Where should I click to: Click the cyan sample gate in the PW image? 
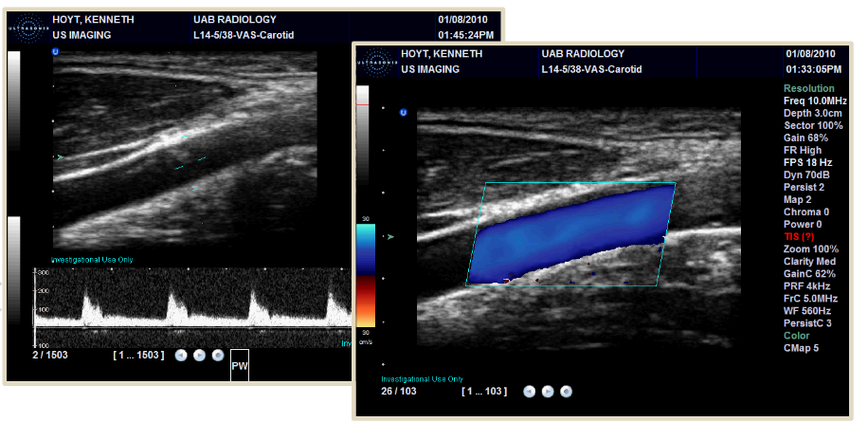click(190, 163)
